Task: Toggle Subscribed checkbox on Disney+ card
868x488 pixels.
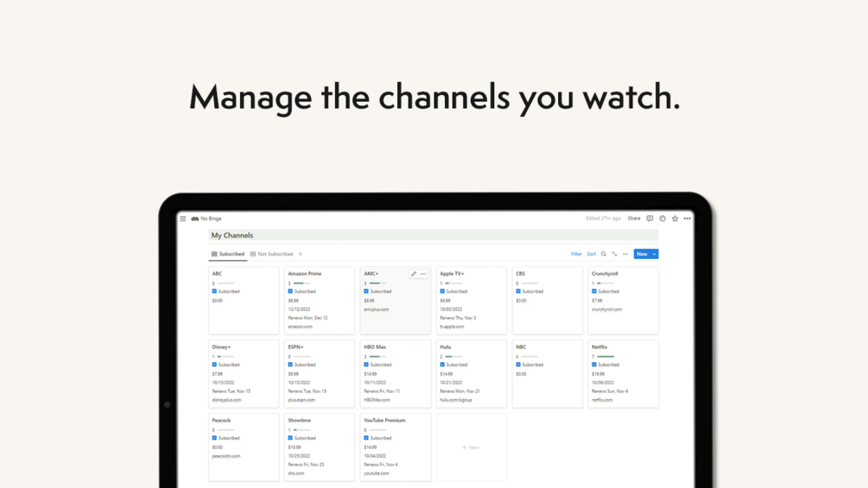Action: [214, 364]
